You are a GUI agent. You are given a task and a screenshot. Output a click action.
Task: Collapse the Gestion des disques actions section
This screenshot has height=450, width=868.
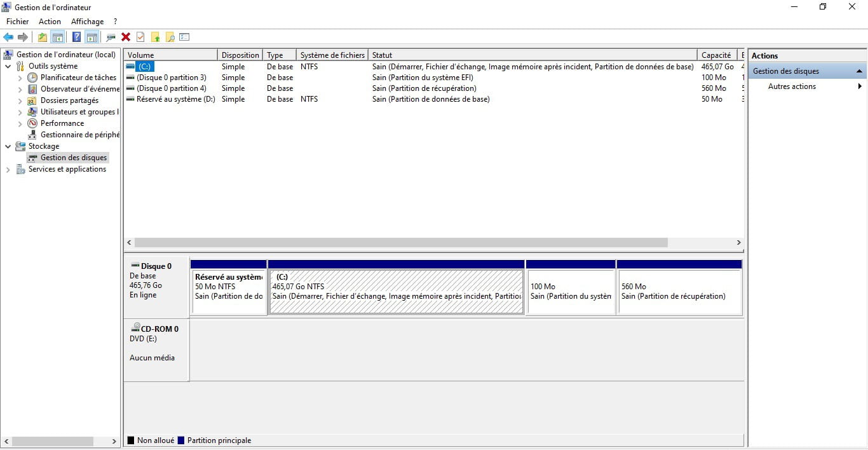[x=859, y=71]
